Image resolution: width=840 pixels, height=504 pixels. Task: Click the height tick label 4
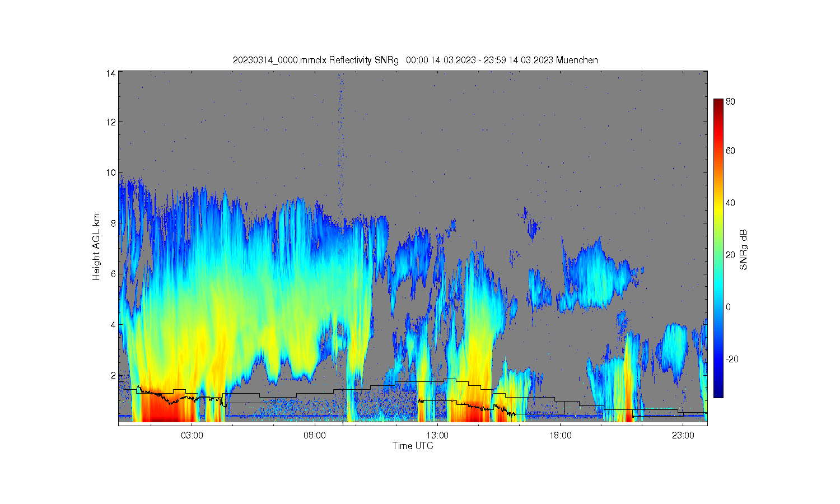pyautogui.click(x=113, y=324)
